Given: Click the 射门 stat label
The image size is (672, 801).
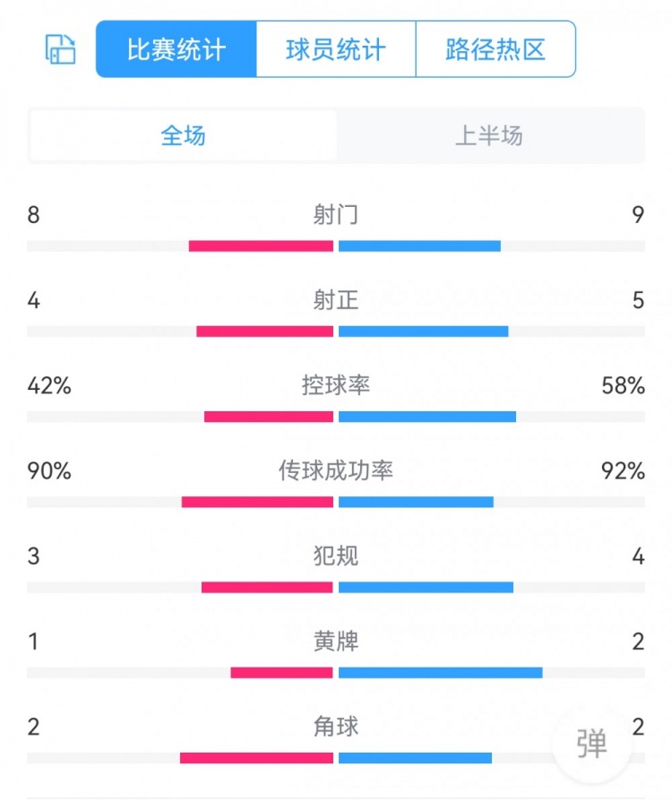Looking at the screenshot, I should (x=336, y=215).
